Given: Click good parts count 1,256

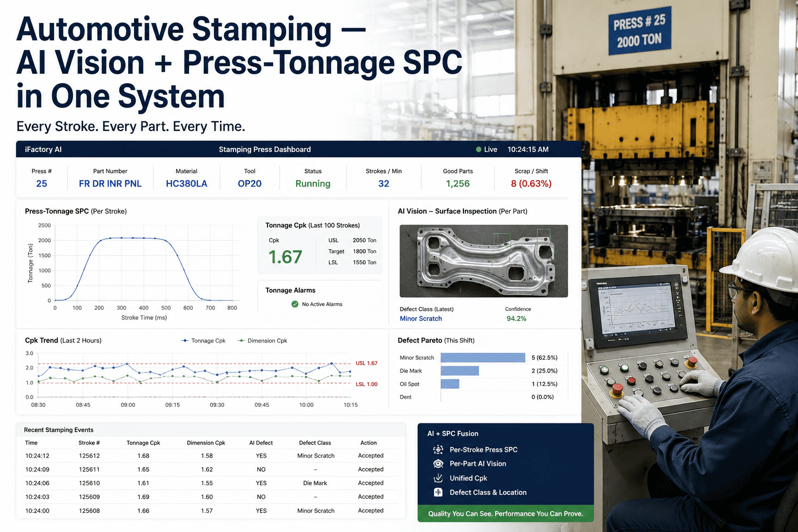Looking at the screenshot, I should pos(458,184).
